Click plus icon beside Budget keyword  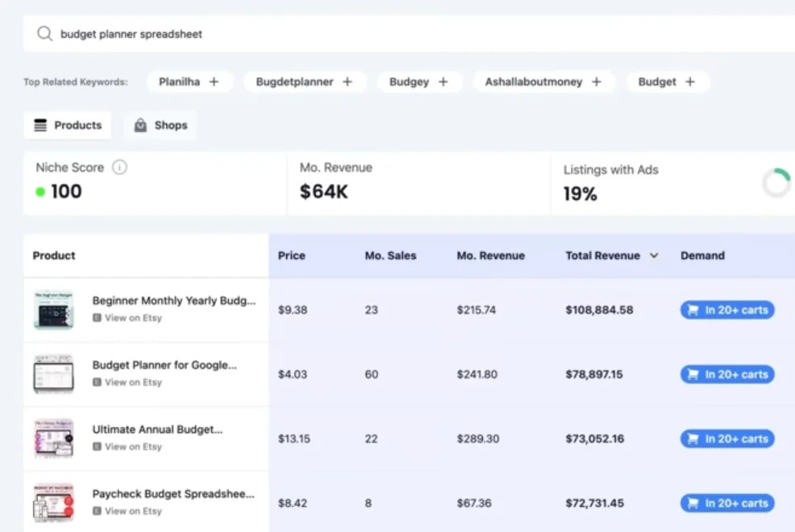point(690,82)
